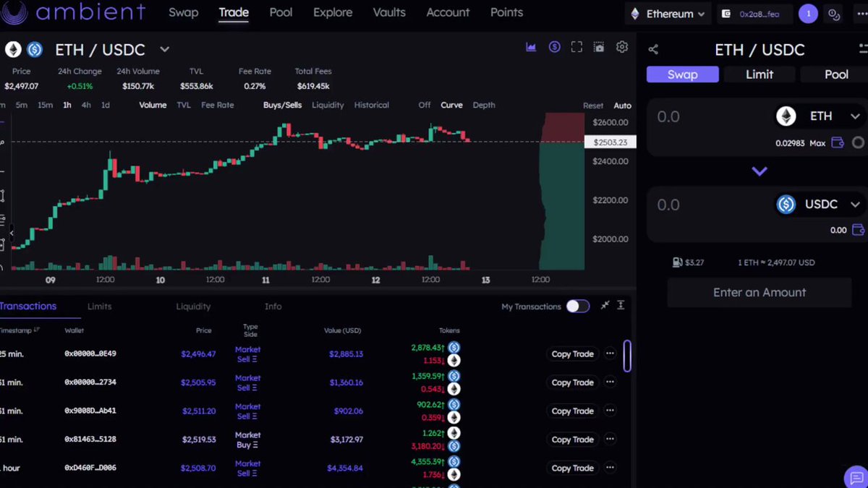Screen dimensions: 868x488
Task: Open the three-dot menu for the $2,505.95 row
Action: (610, 382)
